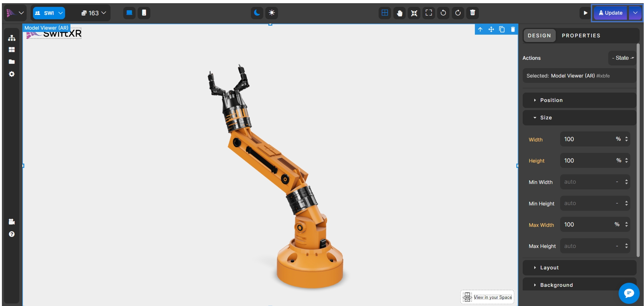Click the trash icon in top toolbar
Viewport: 644px width, 306px height.
[x=473, y=13]
